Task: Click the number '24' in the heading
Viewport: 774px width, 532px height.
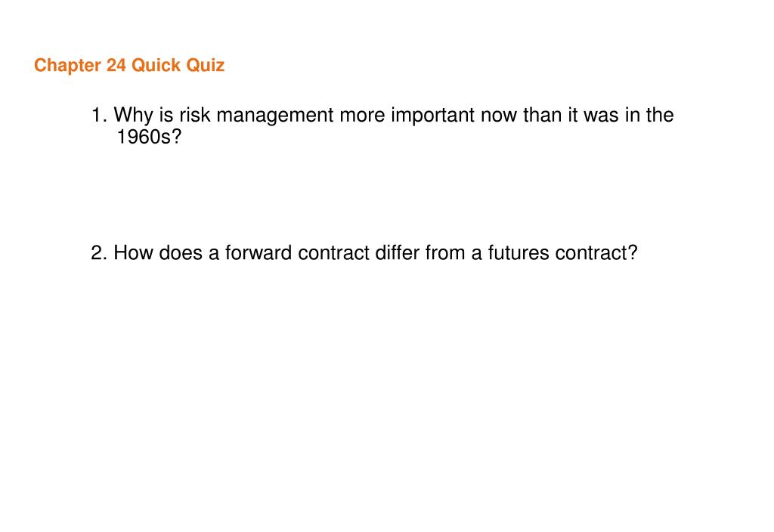Action: (x=116, y=65)
